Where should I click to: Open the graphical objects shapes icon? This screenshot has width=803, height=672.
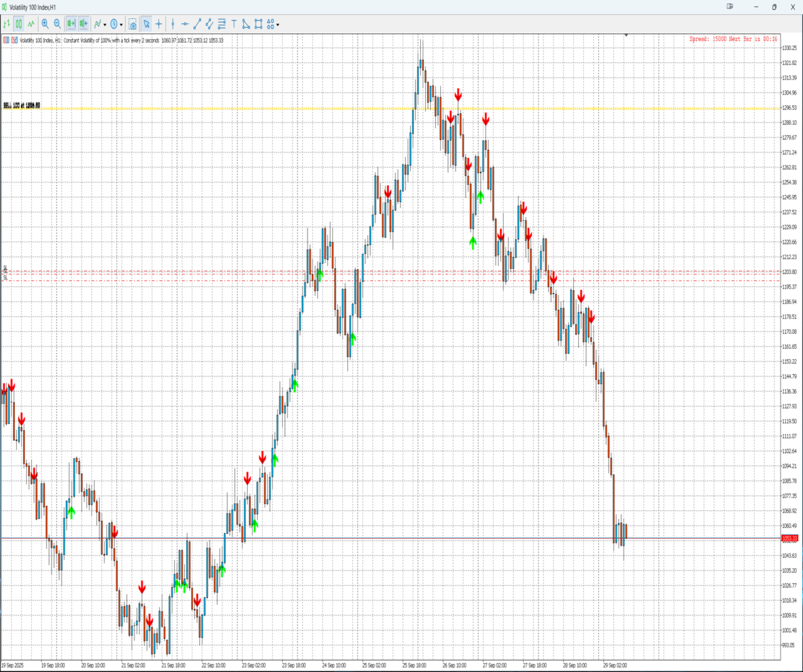270,24
